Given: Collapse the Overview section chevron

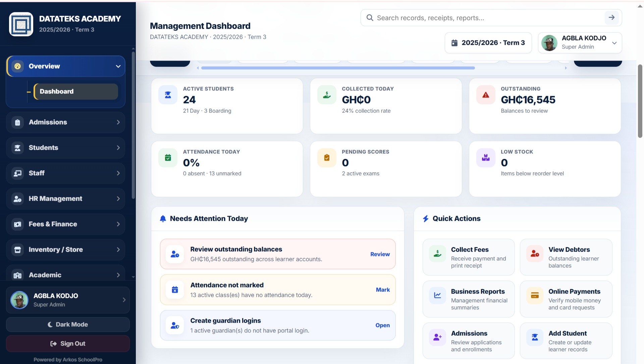Looking at the screenshot, I should pos(118,66).
